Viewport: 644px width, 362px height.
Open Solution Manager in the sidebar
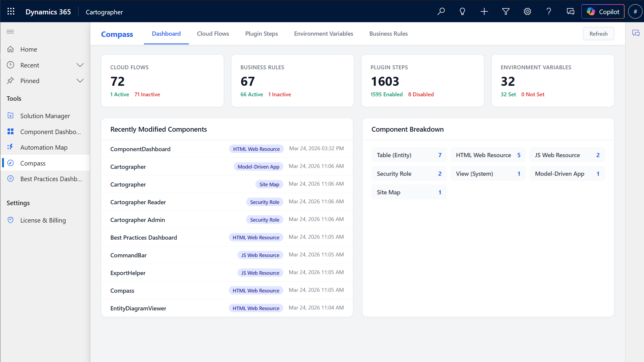click(45, 116)
